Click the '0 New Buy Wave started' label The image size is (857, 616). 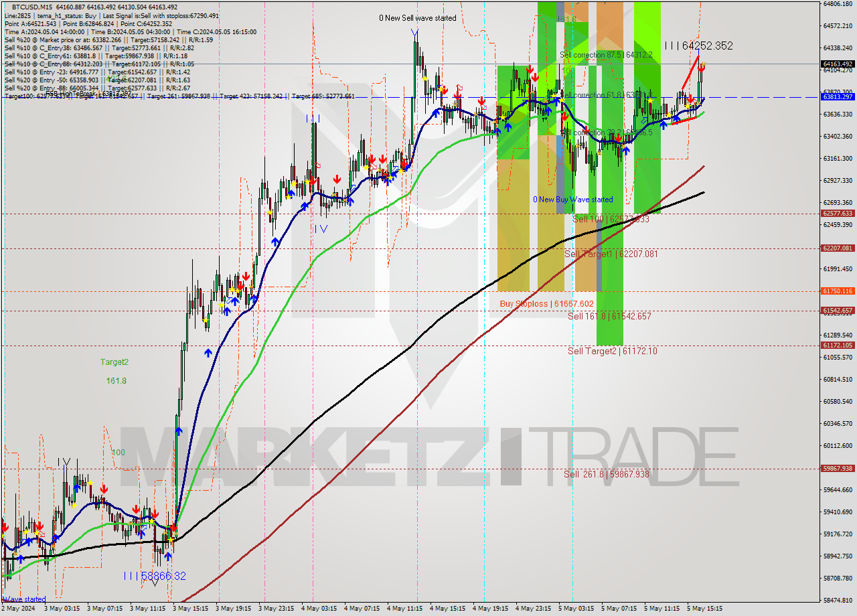pyautogui.click(x=572, y=200)
